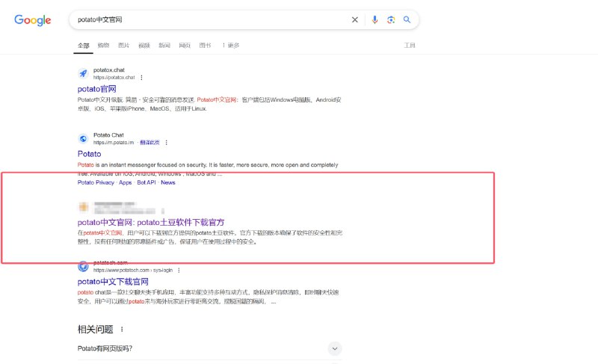This screenshot has height=364, width=598.
Task: Switch to the 图片 tab
Action: click(x=123, y=46)
